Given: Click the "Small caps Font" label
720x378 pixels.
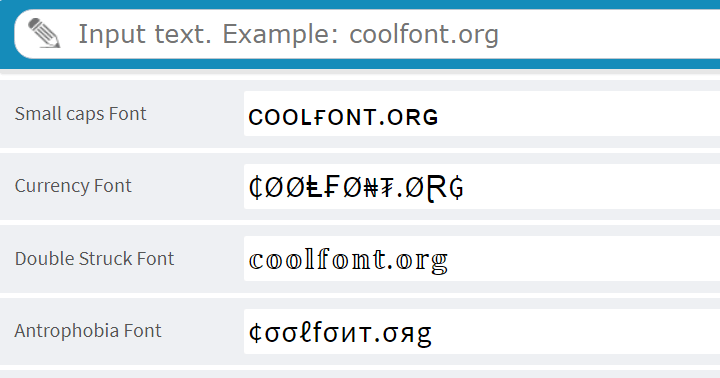Looking at the screenshot, I should (x=80, y=114).
